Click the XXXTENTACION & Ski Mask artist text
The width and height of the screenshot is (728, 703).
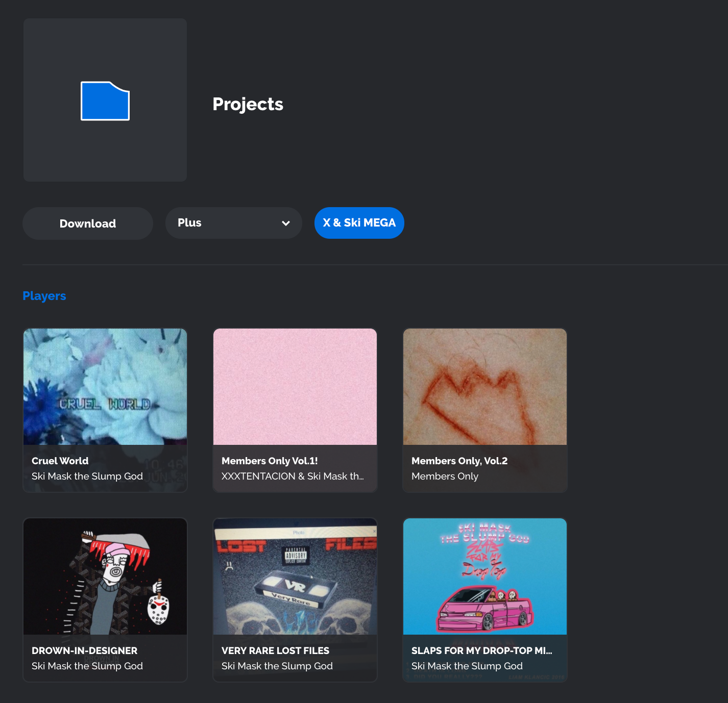point(293,476)
